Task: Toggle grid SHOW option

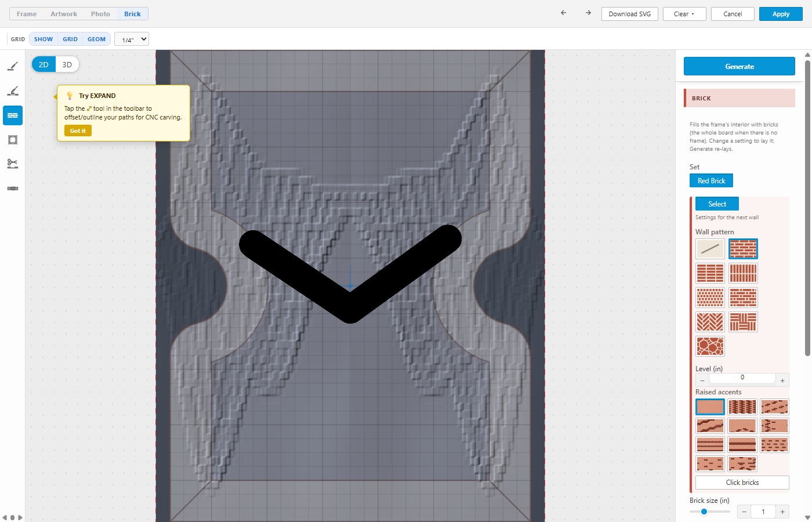Action: click(x=43, y=39)
